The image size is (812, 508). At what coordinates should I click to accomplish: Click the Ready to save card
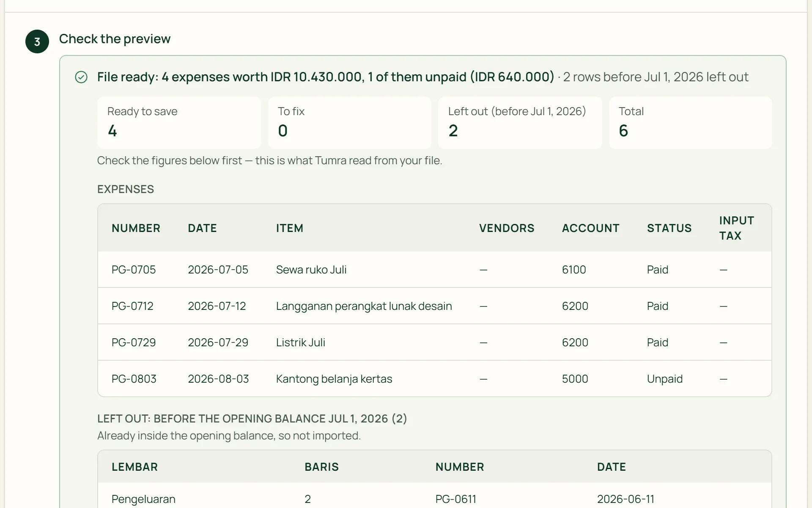coord(179,123)
